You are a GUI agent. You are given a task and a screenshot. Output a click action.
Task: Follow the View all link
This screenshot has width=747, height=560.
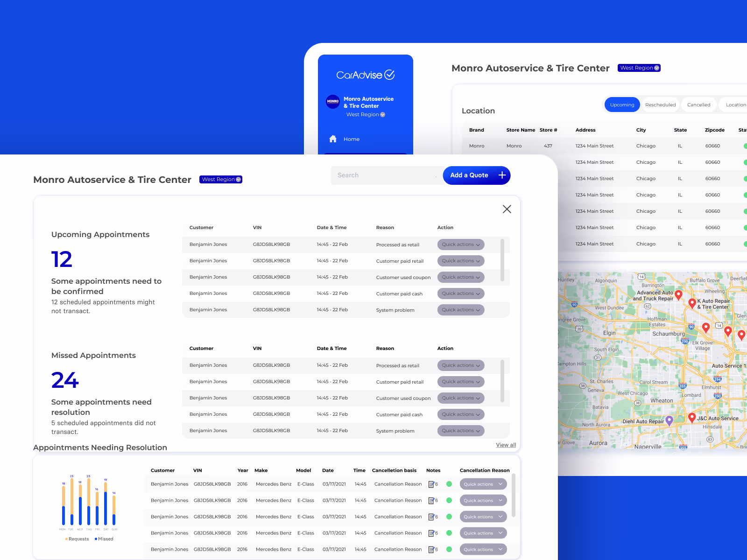coord(506,445)
